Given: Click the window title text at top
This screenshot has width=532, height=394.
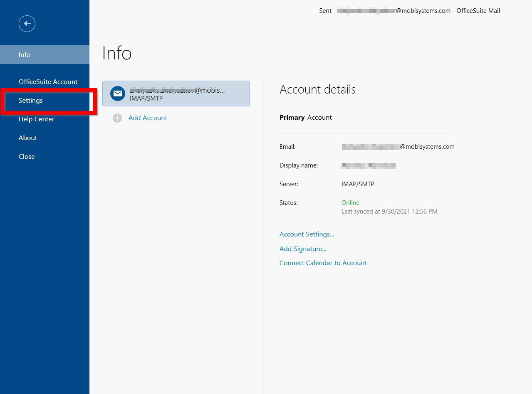Looking at the screenshot, I should tap(410, 11).
